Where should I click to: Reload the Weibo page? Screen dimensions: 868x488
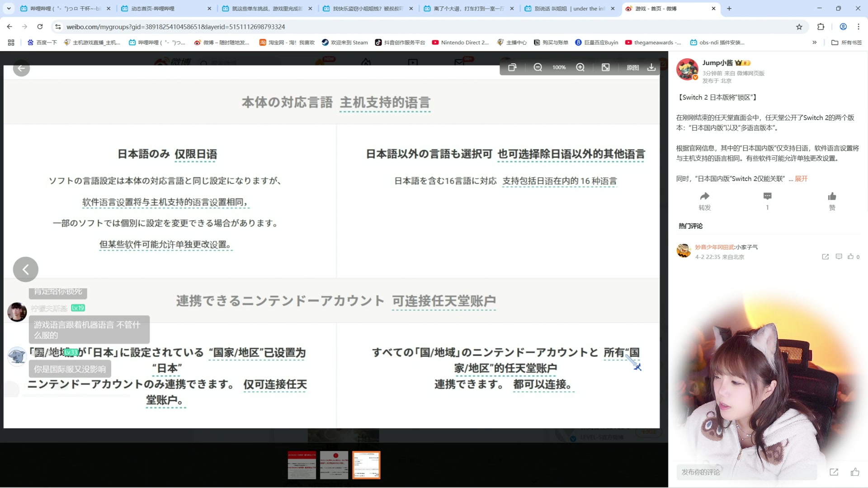40,27
